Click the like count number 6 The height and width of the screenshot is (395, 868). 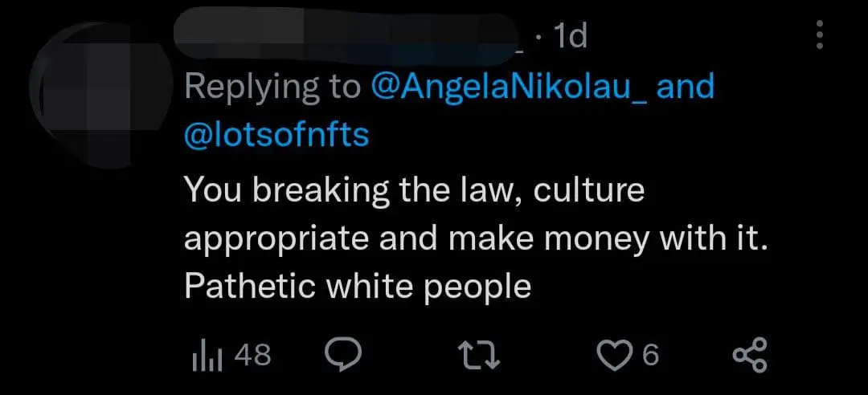[x=650, y=354]
